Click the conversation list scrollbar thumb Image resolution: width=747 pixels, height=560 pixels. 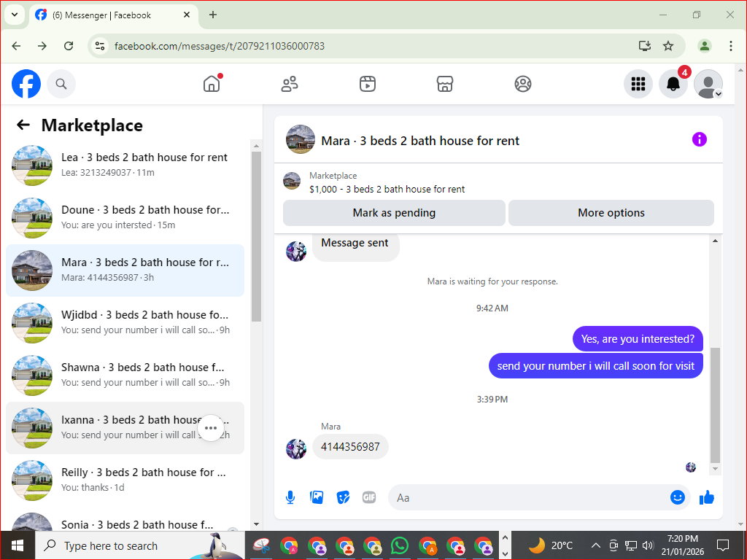pos(256,237)
